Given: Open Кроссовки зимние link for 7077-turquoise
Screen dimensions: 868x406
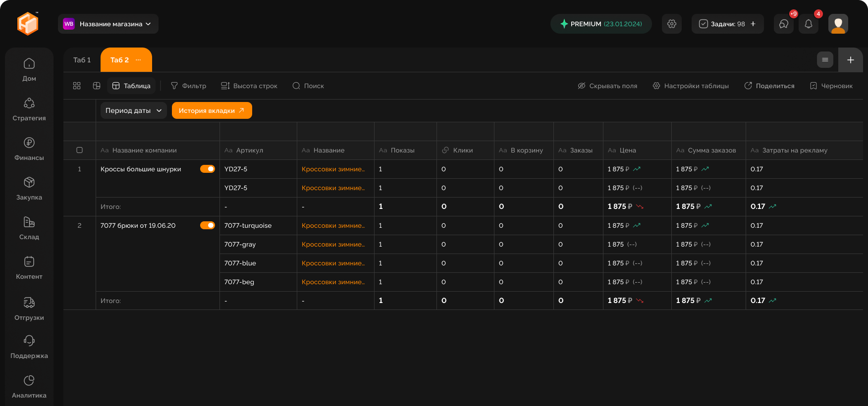Looking at the screenshot, I should pyautogui.click(x=333, y=225).
